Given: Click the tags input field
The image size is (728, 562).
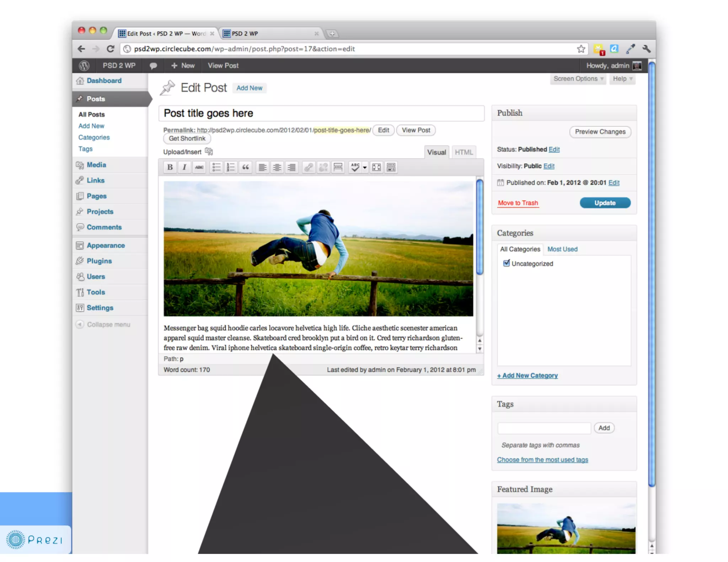Looking at the screenshot, I should pyautogui.click(x=544, y=428).
